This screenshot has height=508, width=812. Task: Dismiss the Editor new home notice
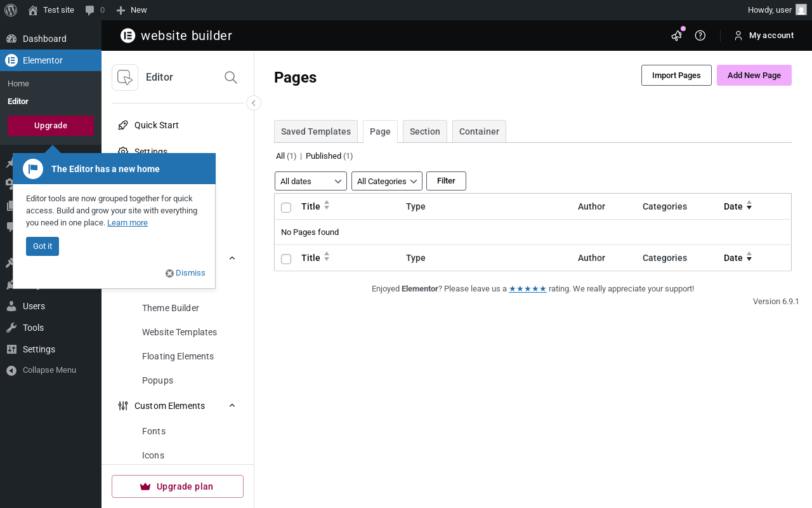point(186,273)
